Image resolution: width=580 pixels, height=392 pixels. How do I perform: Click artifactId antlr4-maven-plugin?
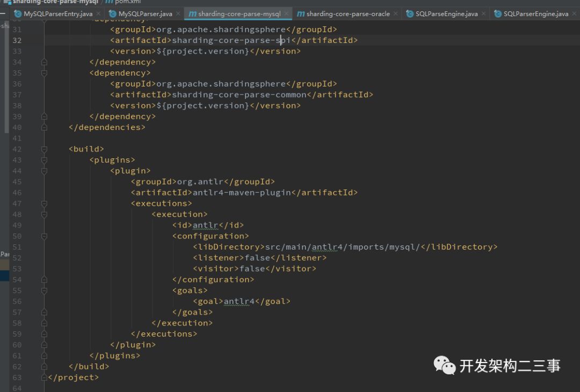[x=242, y=193]
